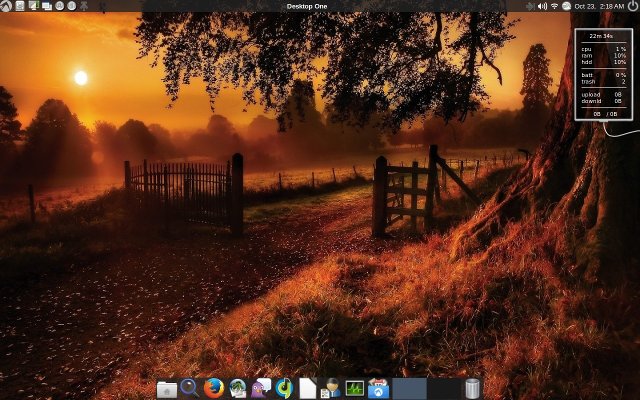Open the main menu launcher logo
The width and height of the screenshot is (640, 400).
coord(6,6)
